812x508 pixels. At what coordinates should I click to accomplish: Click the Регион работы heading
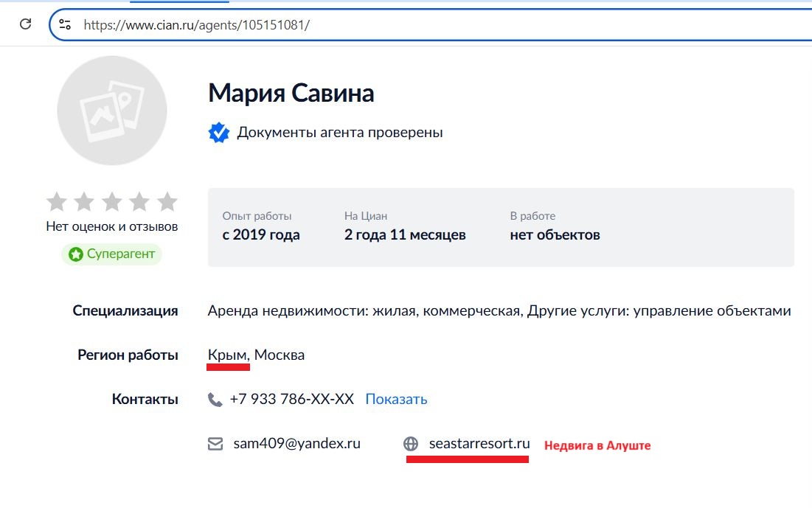128,355
